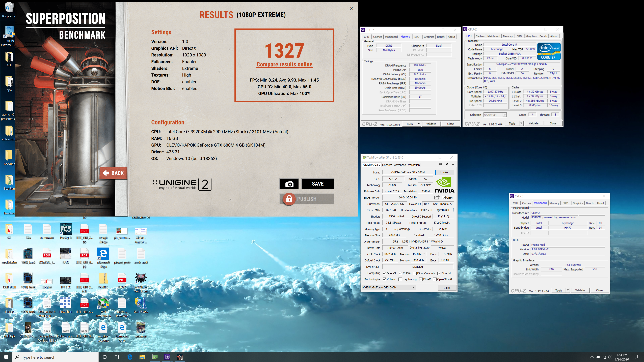644x362 pixels.
Task: Click the CPU-Z taskbar icon
Action: pos(167,357)
